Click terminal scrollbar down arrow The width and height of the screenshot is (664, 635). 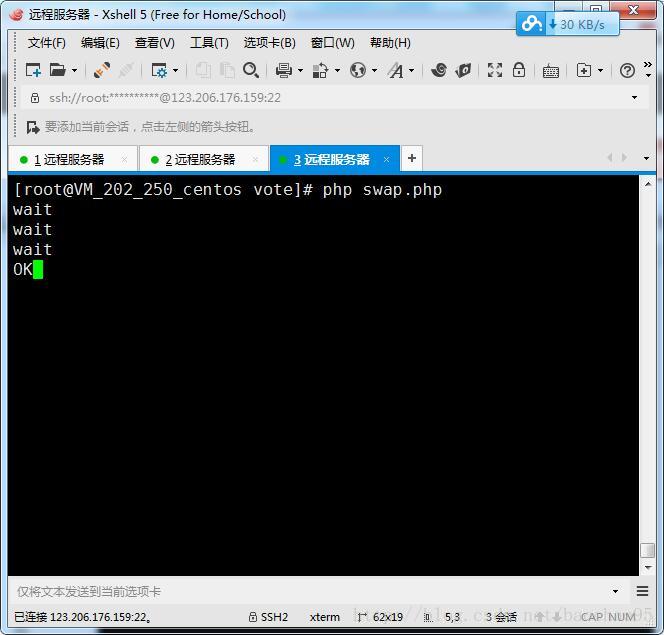pyautogui.click(x=648, y=567)
